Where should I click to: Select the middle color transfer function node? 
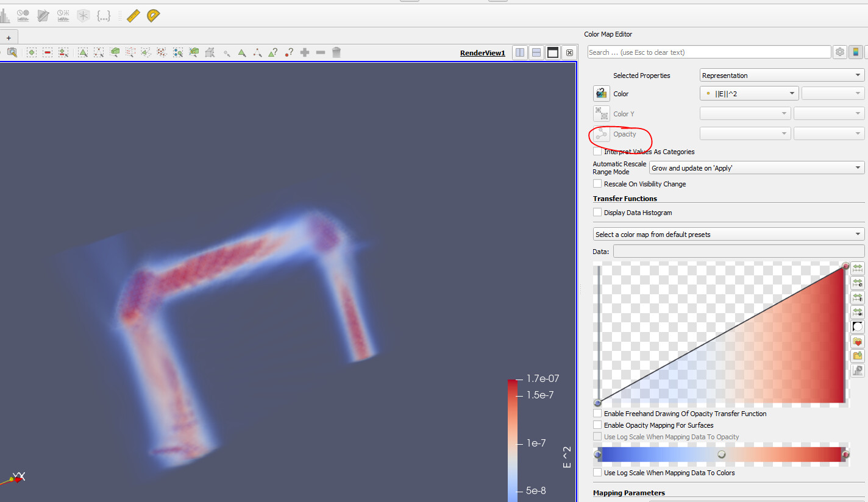722,454
